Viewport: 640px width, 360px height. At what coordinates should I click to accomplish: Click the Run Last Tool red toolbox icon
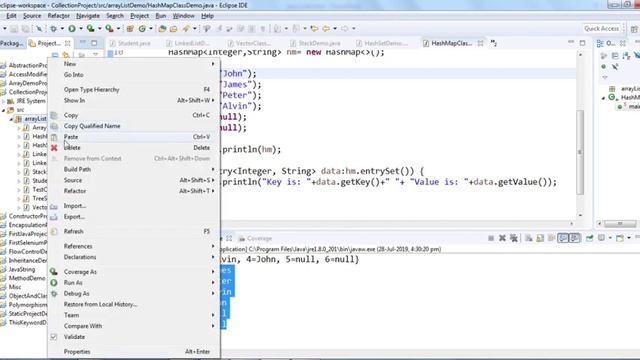(109, 29)
